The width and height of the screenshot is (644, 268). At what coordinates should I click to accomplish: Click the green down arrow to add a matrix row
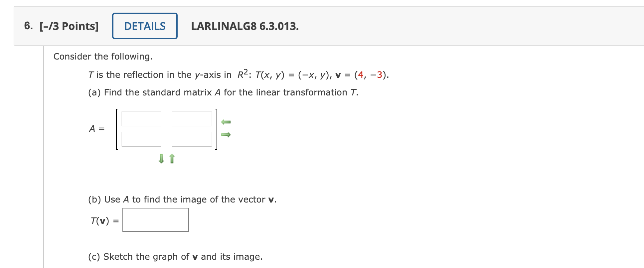[x=161, y=159]
